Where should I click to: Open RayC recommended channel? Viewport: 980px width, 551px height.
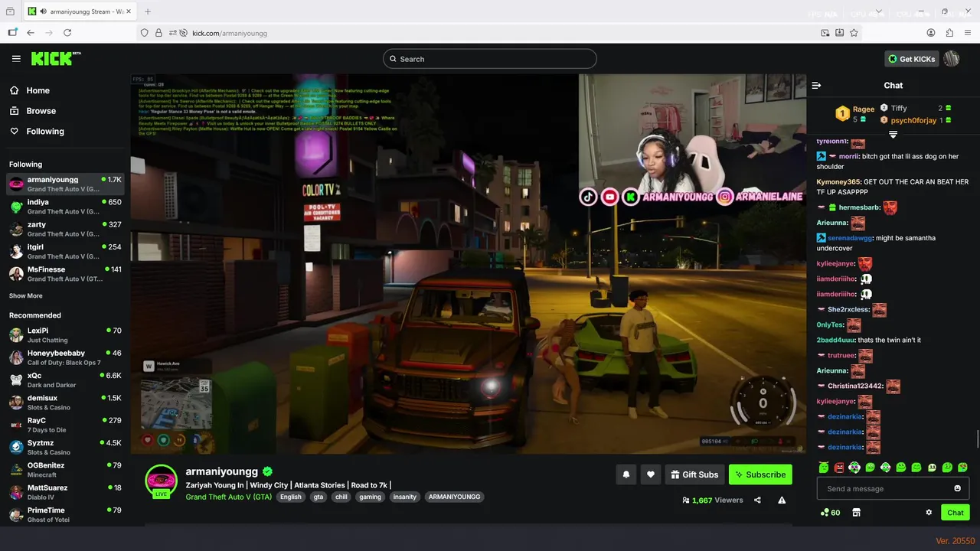65,425
